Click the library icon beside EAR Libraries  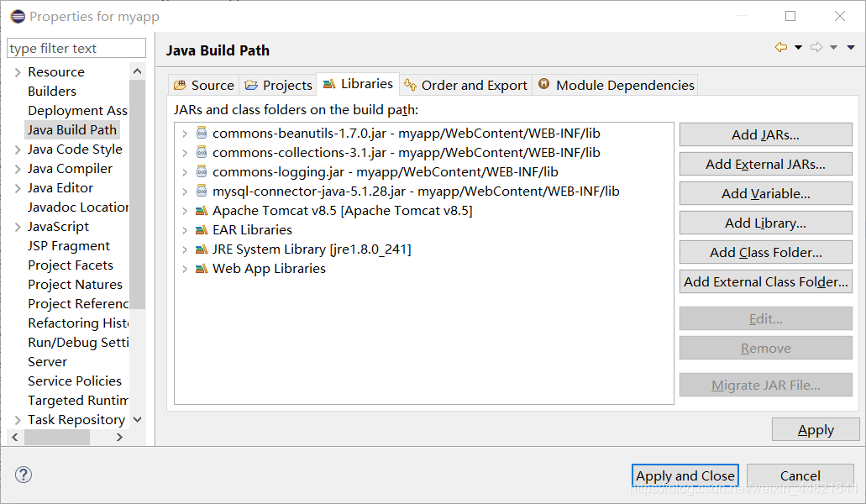coord(202,229)
